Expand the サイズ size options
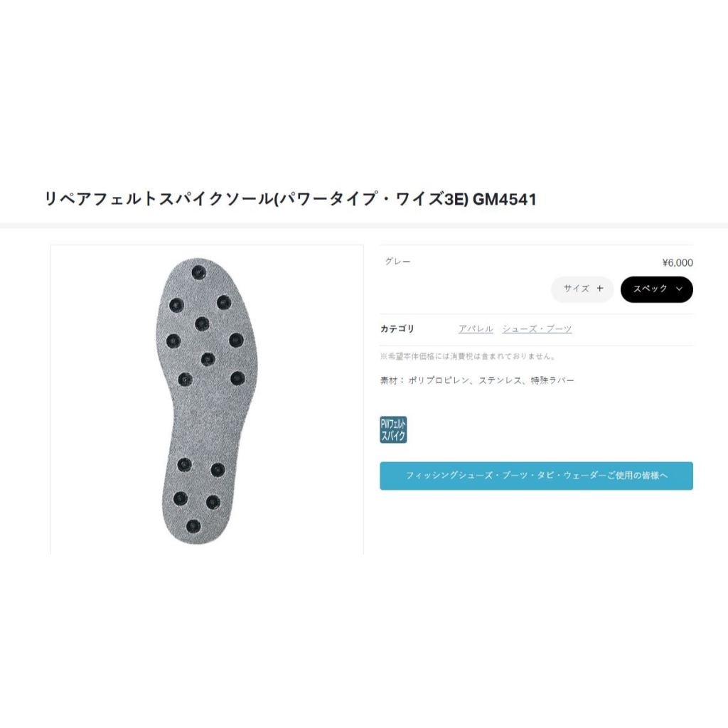 [582, 289]
